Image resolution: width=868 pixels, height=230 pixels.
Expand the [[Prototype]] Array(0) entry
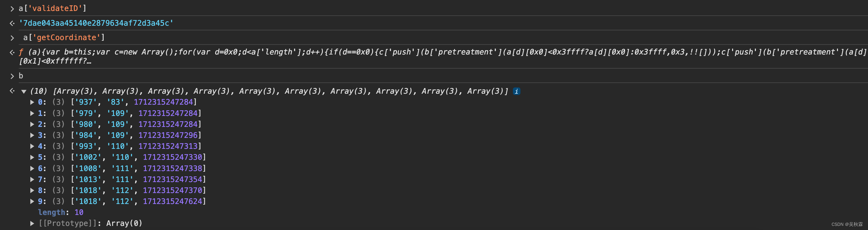(32, 223)
